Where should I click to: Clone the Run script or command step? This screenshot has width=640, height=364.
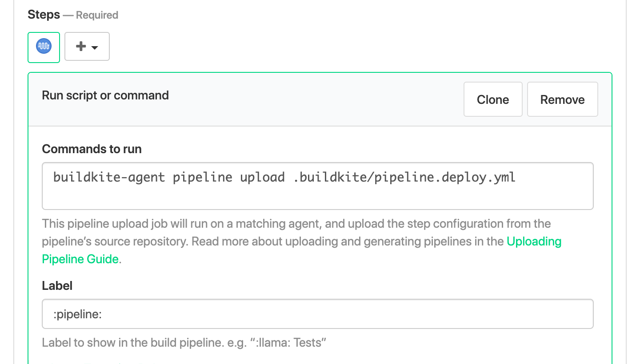tap(492, 99)
